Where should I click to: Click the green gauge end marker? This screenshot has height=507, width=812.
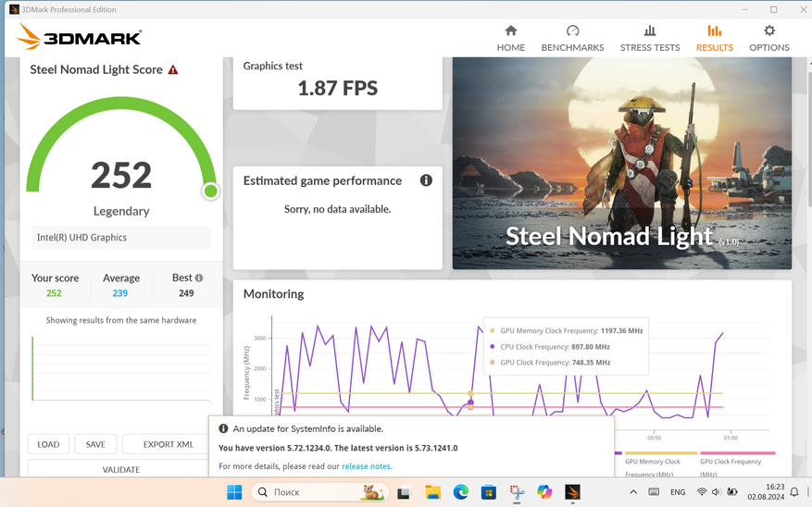pos(211,192)
